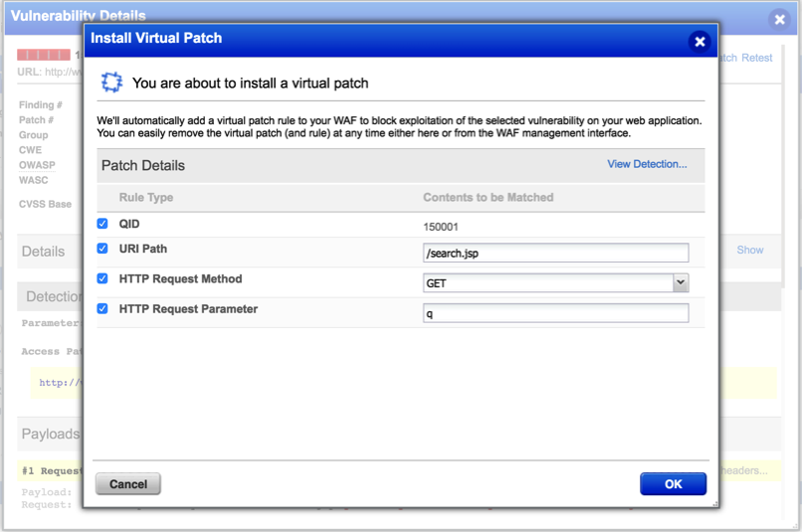Disable the HTTP Request Method checkbox
Image resolution: width=803 pixels, height=532 pixels.
[x=102, y=278]
